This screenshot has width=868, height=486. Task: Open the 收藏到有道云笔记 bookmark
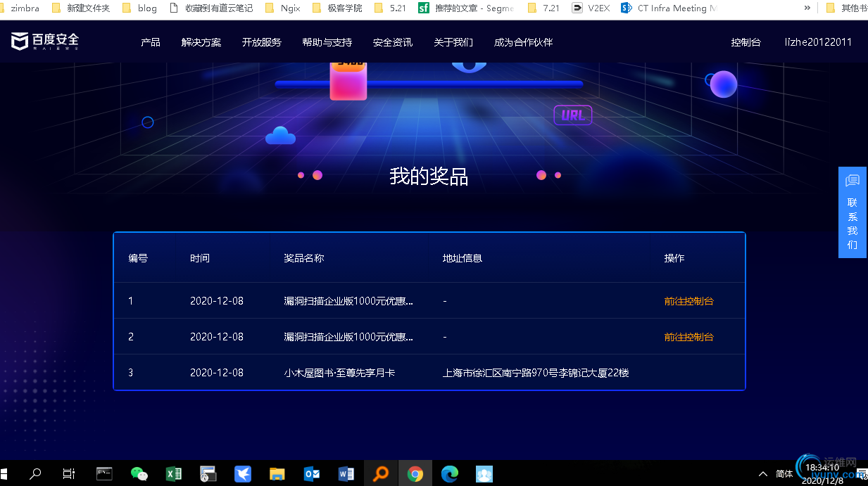pos(210,8)
